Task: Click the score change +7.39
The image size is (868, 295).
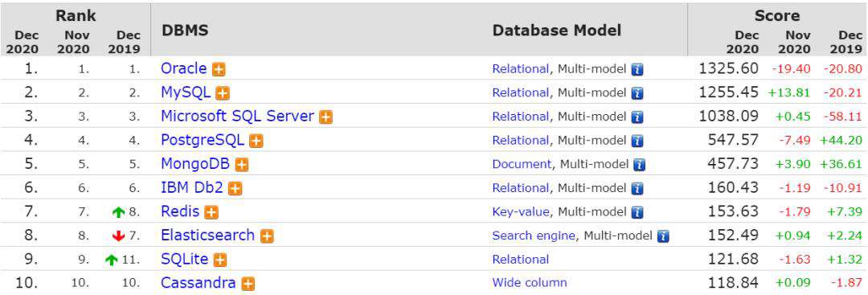Action: coord(845,212)
